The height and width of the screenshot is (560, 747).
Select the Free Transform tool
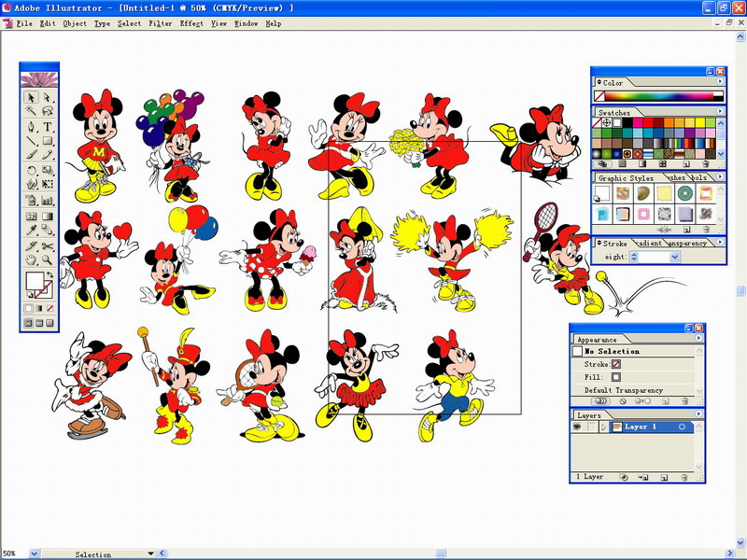click(48, 184)
